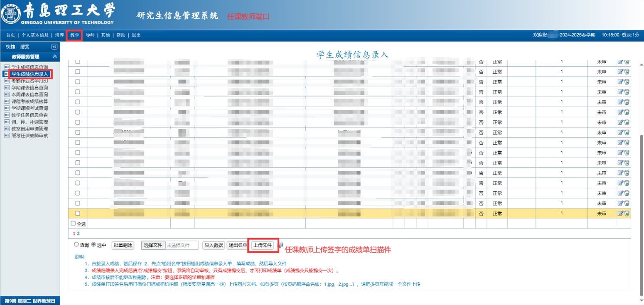Click the small icon right of 上传文件
This screenshot has height=305, width=644.
click(x=280, y=245)
